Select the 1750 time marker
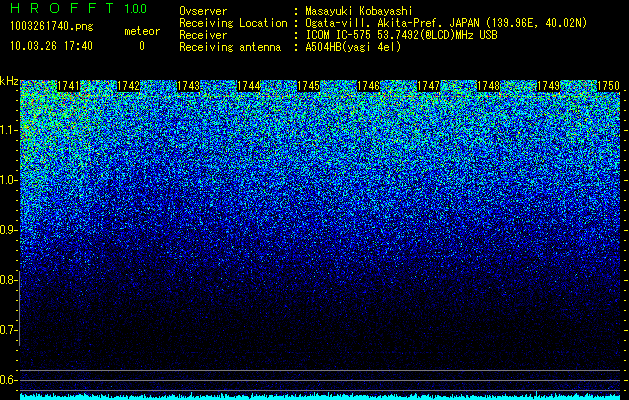This screenshot has height=400, width=629. [x=609, y=86]
